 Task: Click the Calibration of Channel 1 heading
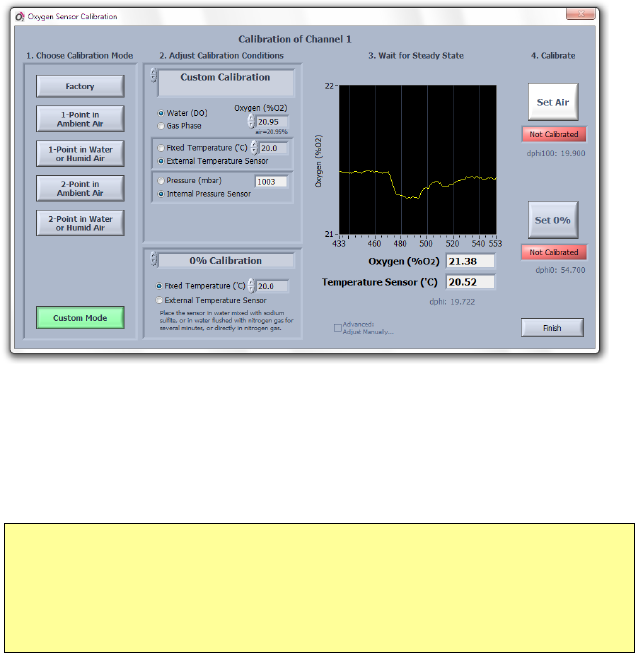(x=295, y=39)
